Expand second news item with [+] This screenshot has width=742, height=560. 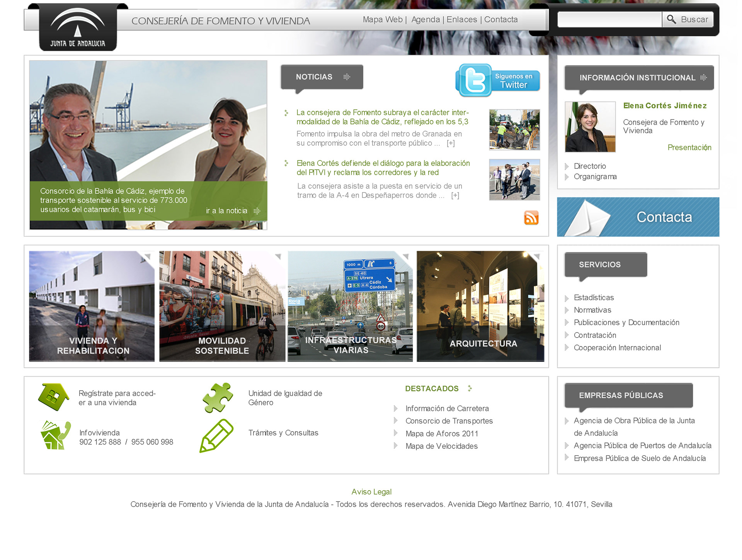point(455,195)
